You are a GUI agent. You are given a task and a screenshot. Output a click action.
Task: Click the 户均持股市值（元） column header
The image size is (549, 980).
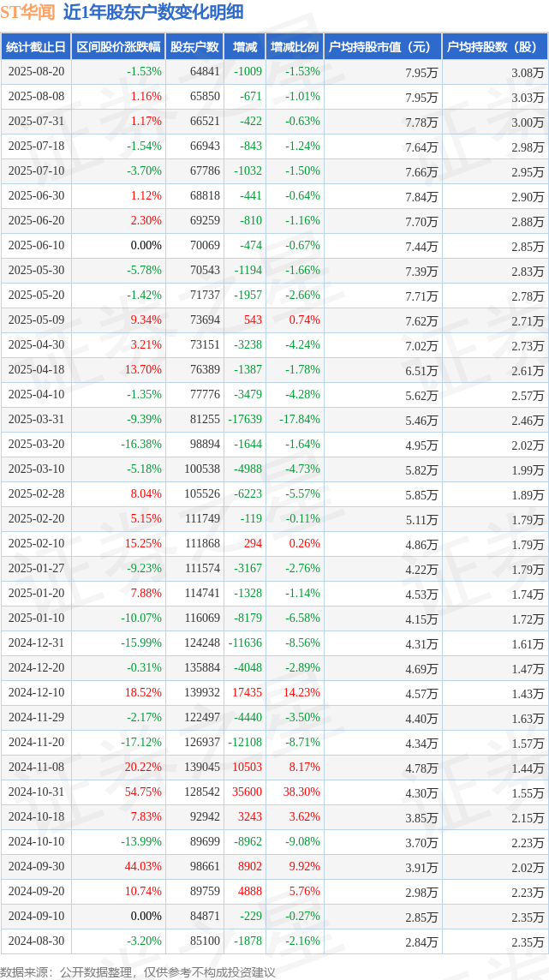tap(383, 47)
